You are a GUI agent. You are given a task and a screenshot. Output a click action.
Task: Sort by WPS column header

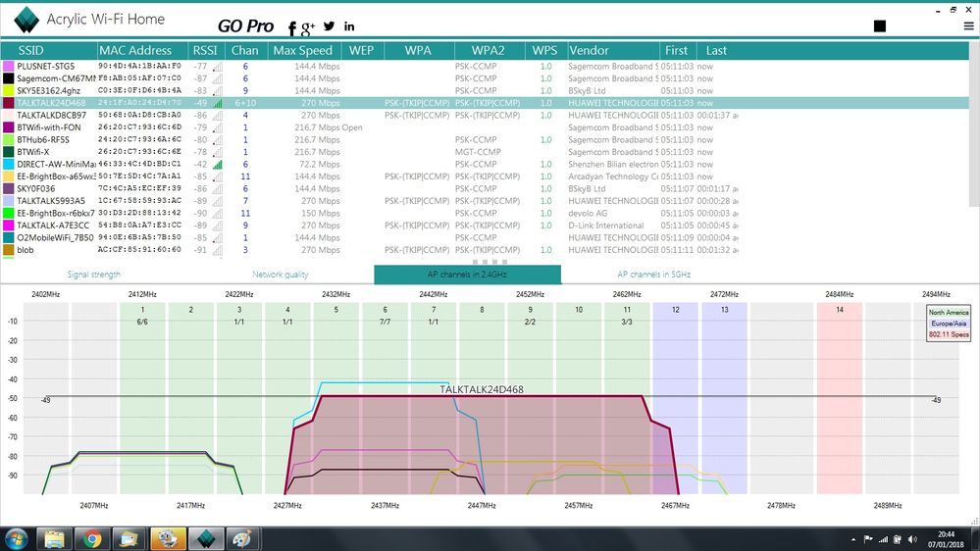click(x=544, y=51)
